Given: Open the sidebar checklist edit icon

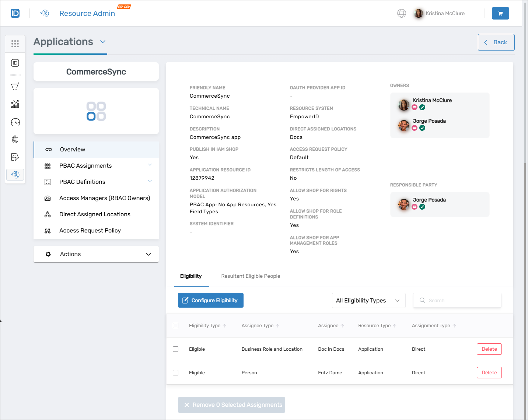Looking at the screenshot, I should (x=15, y=157).
